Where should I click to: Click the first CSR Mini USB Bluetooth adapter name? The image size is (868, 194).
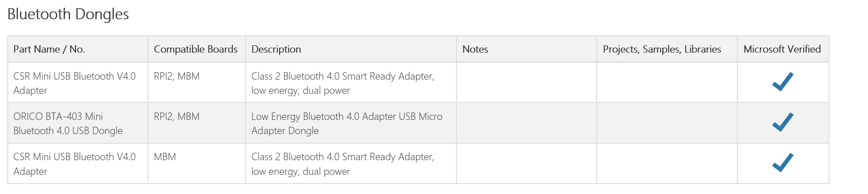pos(75,83)
